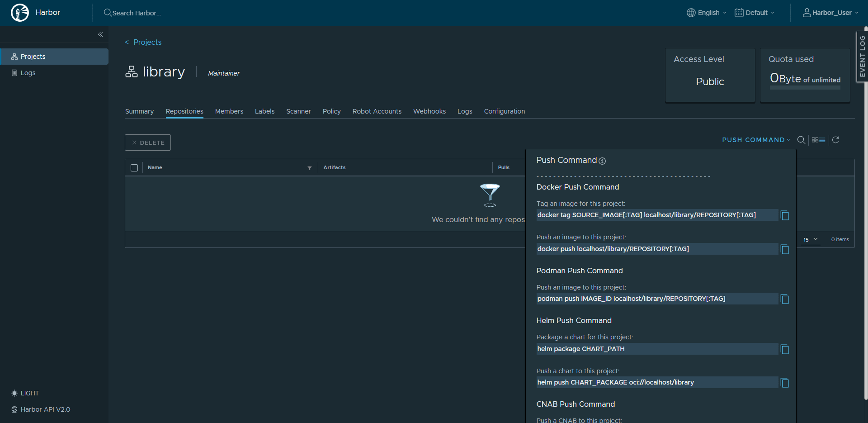Click the globe language icon
Image resolution: width=868 pixels, height=423 pixels.
(691, 13)
